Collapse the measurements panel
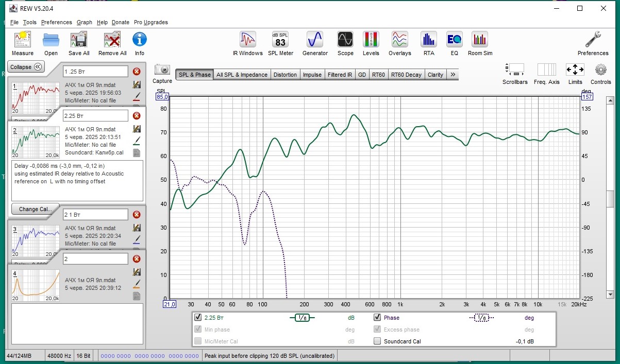This screenshot has height=364, width=620. pyautogui.click(x=26, y=67)
